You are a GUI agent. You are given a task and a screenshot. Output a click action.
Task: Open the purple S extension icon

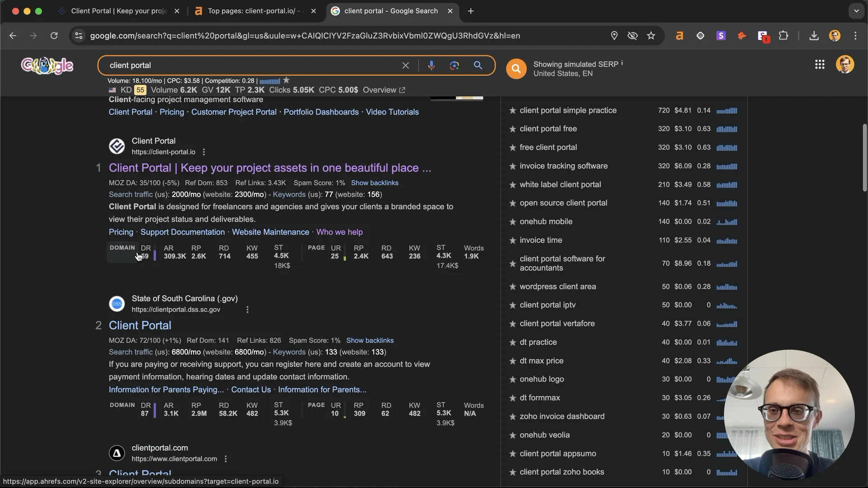pos(721,36)
